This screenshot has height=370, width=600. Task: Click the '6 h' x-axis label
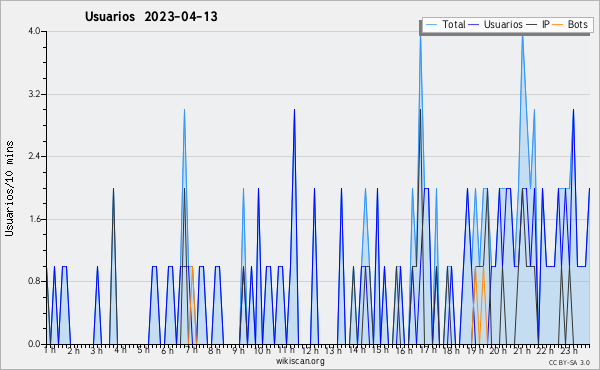[167, 350]
